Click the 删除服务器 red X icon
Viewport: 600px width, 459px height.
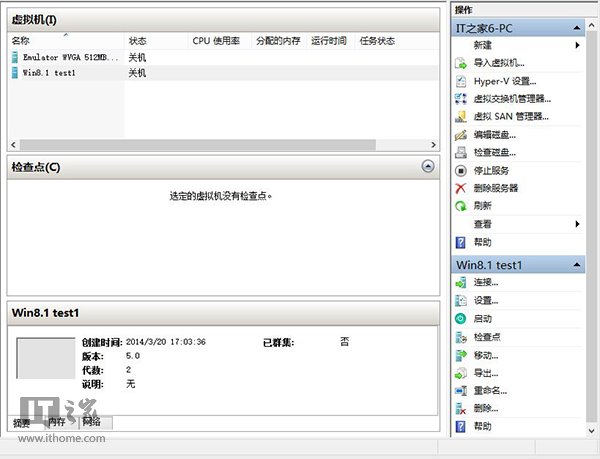coord(461,188)
